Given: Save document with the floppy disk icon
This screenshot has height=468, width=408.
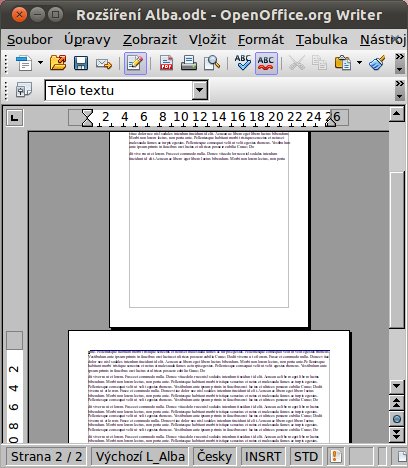Looking at the screenshot, I should click(x=81, y=63).
